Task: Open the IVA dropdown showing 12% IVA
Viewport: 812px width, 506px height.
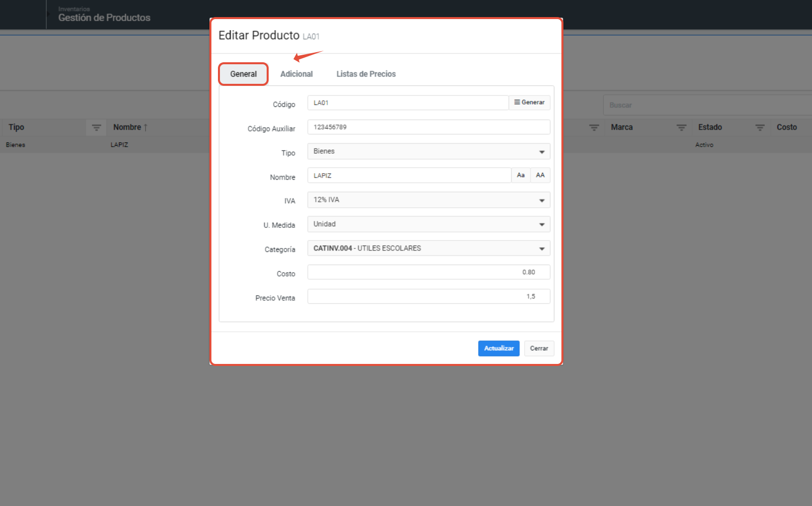Action: [x=429, y=200]
